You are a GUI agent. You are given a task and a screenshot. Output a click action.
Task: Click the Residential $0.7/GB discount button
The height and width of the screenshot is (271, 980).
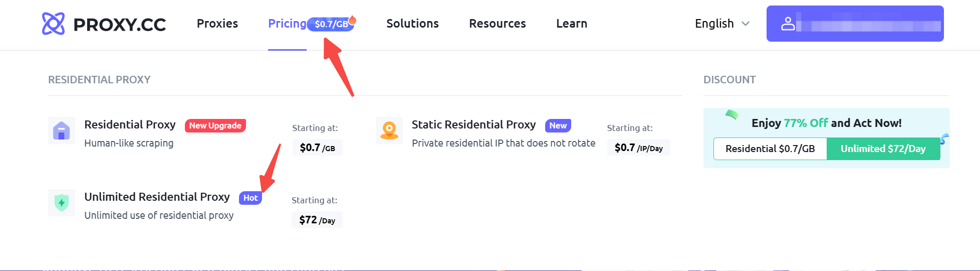770,149
